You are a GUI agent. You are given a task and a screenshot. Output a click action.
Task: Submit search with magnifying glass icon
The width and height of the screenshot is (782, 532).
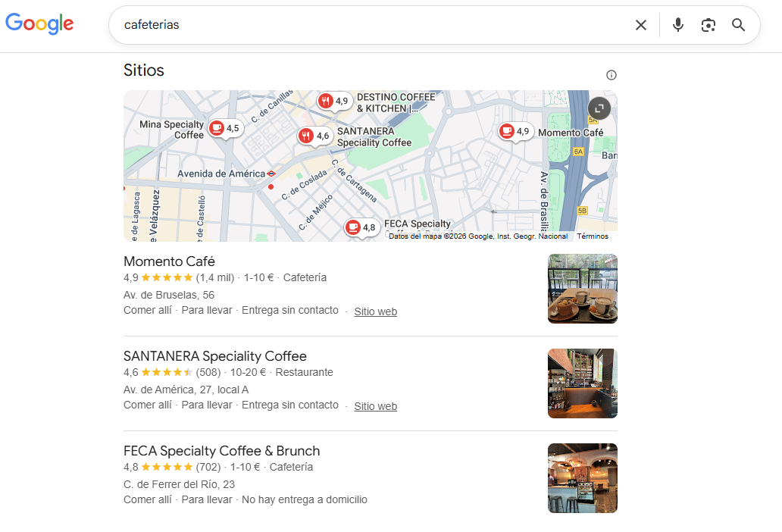(x=739, y=25)
